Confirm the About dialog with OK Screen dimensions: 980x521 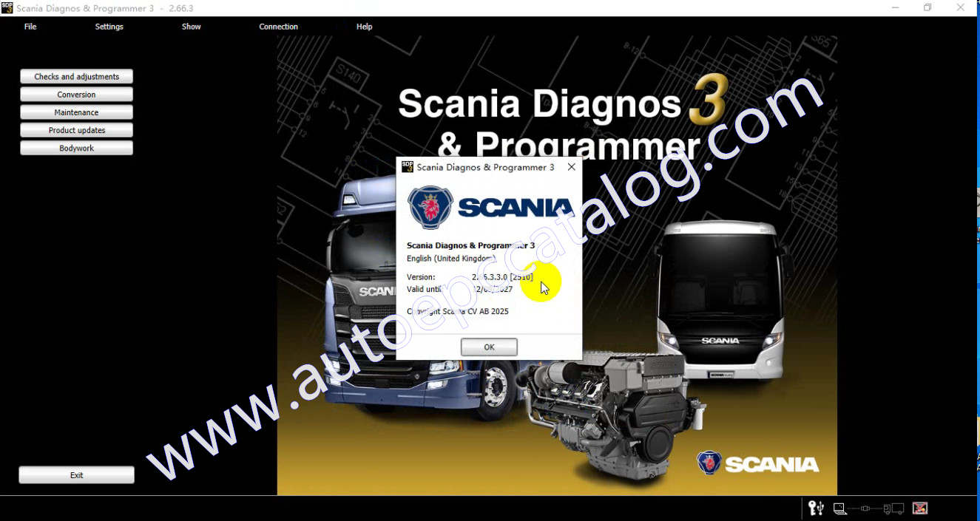click(489, 347)
